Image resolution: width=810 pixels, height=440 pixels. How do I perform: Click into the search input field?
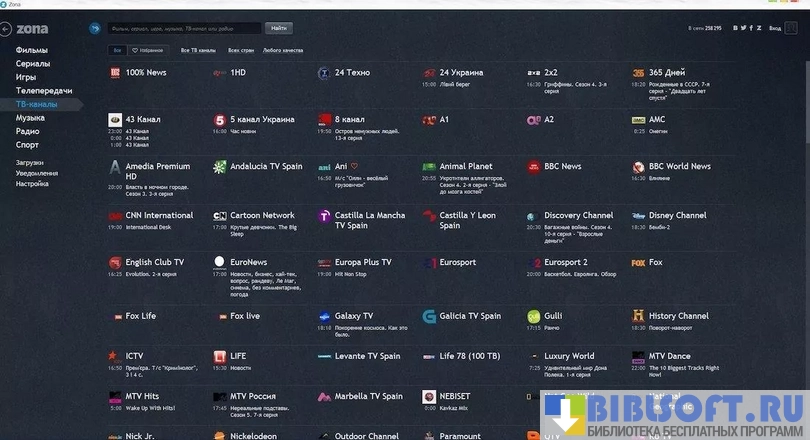coord(183,28)
